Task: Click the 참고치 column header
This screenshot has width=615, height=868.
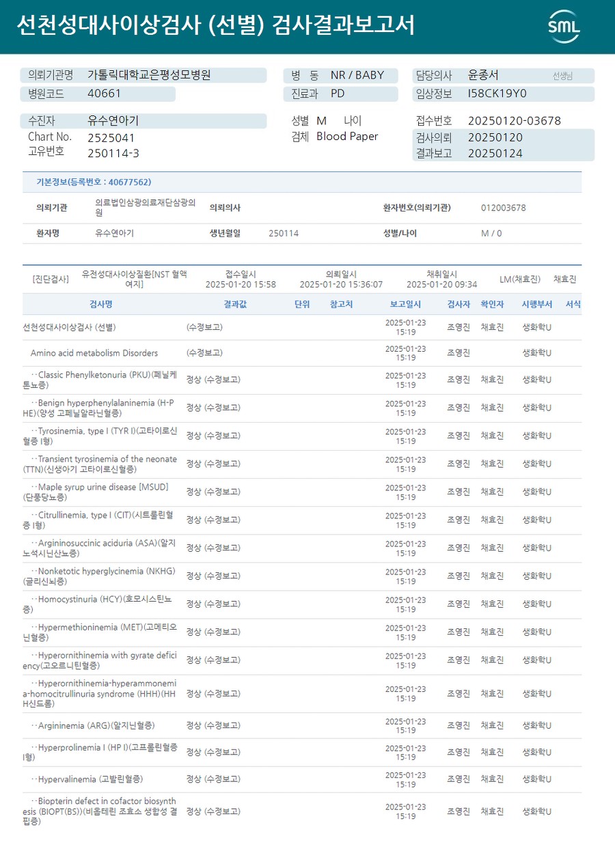Action: pyautogui.click(x=341, y=304)
